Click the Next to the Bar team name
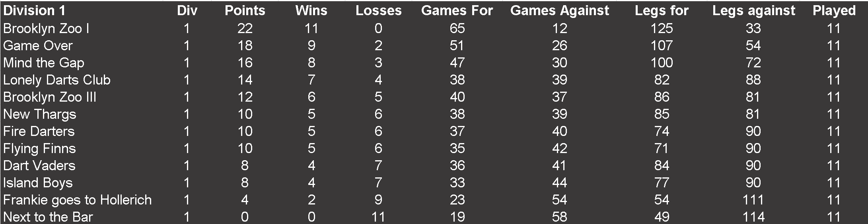Screen dimensions: 868x224 [48, 217]
